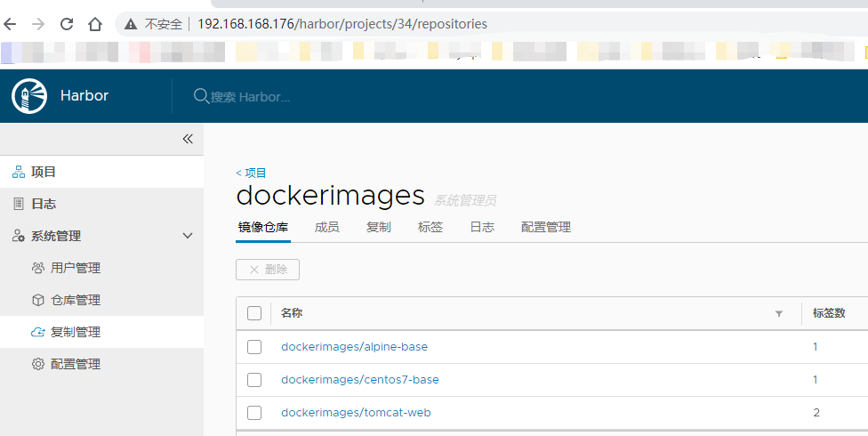868x436 pixels.
Task: Click the 系统管理员 role label
Action: coord(464,200)
